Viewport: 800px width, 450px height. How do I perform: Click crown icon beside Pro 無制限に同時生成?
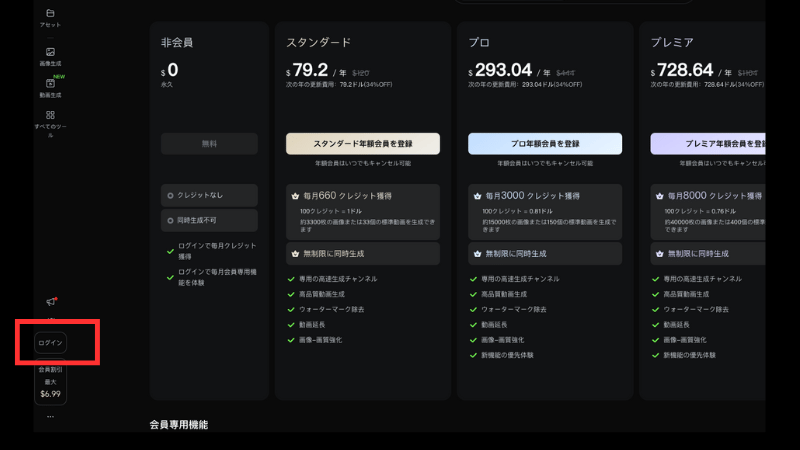[477, 254]
